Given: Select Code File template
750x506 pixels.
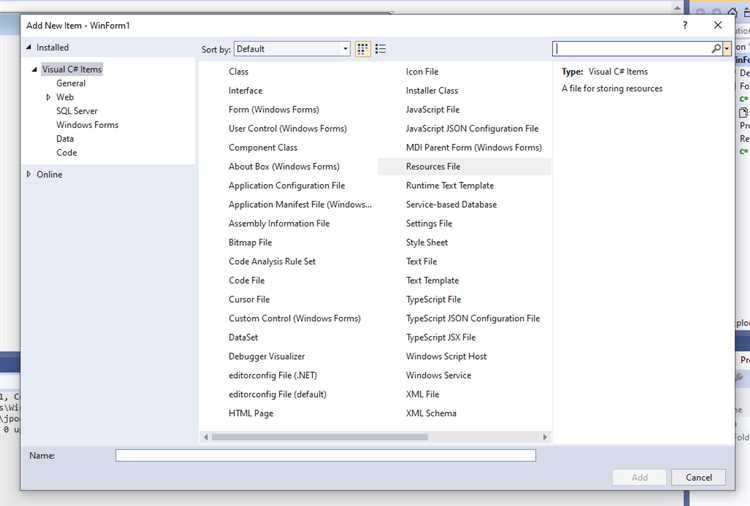Looking at the screenshot, I should (246, 280).
